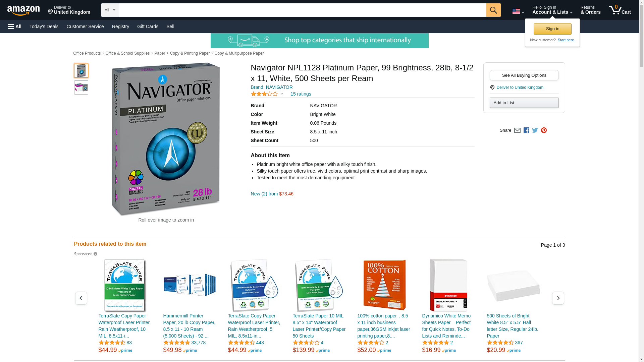The image size is (644, 362).
Task: Share product on Facebook icon
Action: coord(526,130)
